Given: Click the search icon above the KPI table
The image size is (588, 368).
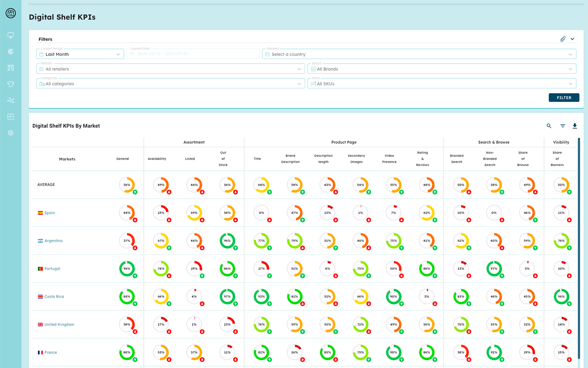Looking at the screenshot, I should tap(549, 125).
